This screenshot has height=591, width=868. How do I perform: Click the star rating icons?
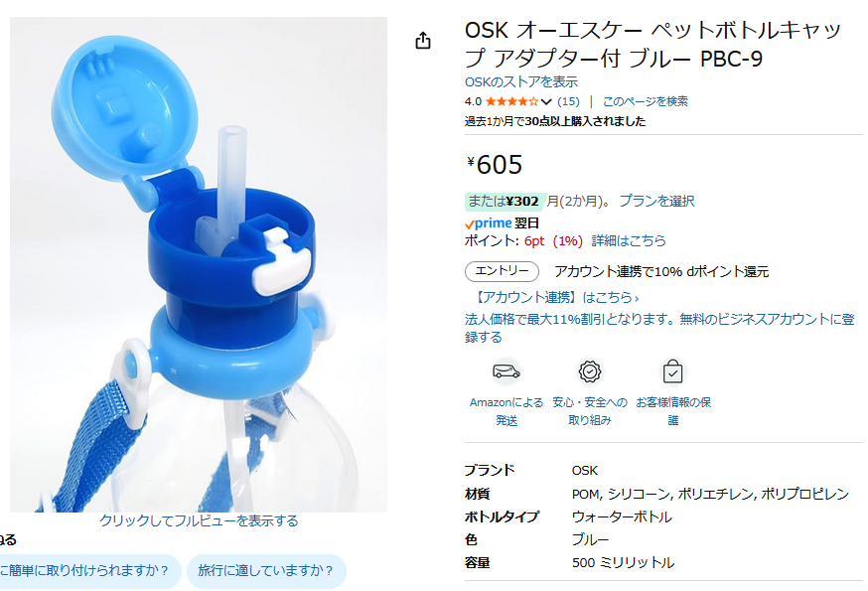pyautogui.click(x=510, y=101)
